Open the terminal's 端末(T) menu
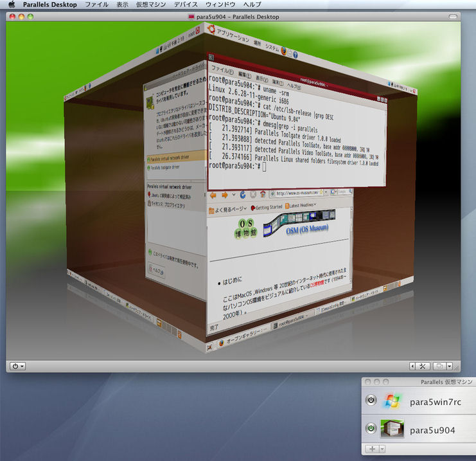Screen dimensions: 476x461 [x=278, y=82]
